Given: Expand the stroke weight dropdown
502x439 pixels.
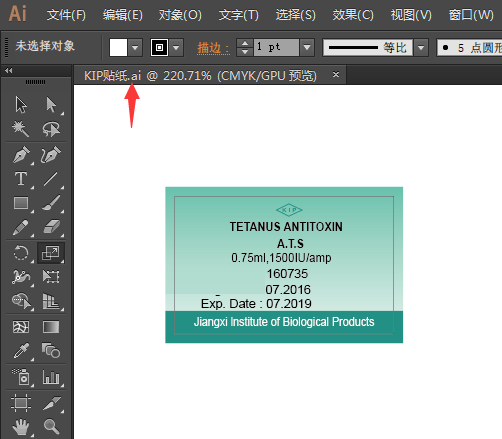Looking at the screenshot, I should tap(307, 48).
